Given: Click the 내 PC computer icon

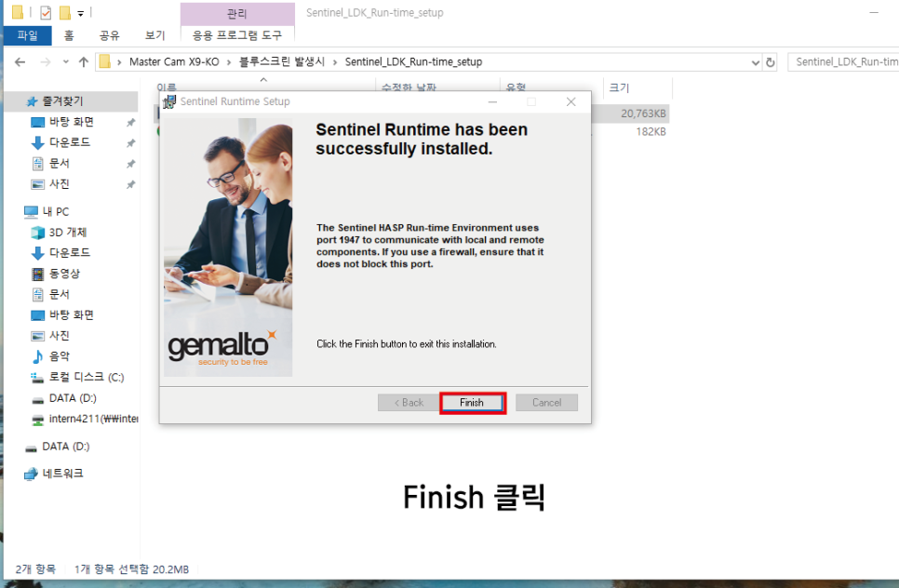Looking at the screenshot, I should [31, 212].
